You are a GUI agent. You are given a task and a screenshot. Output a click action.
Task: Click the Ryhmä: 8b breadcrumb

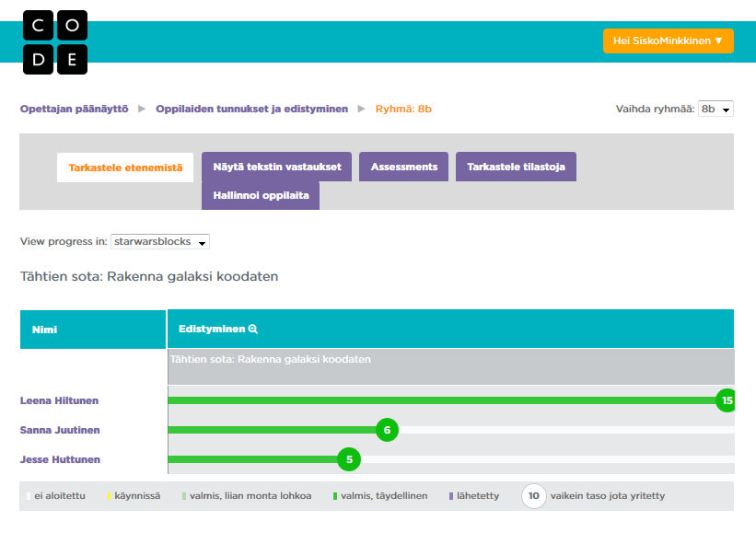coord(403,109)
